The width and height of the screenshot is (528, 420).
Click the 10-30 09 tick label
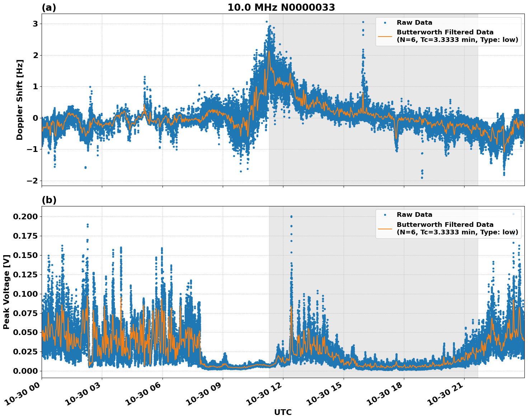click(203, 392)
